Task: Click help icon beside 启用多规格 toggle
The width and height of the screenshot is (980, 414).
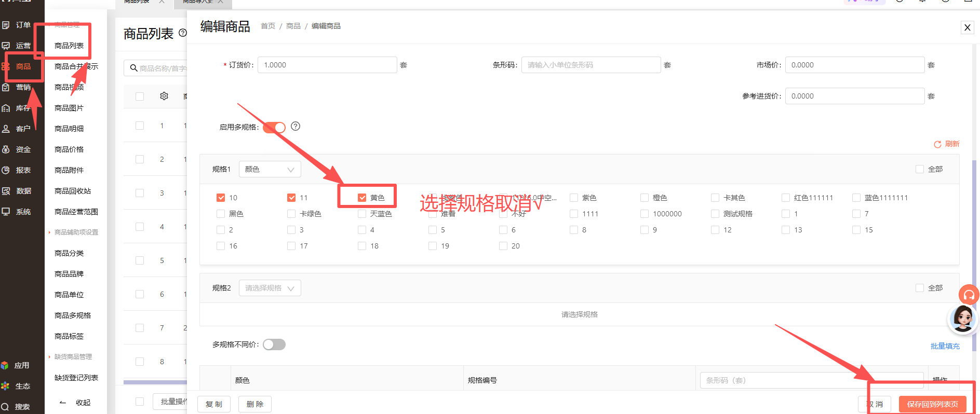Action: 296,126
